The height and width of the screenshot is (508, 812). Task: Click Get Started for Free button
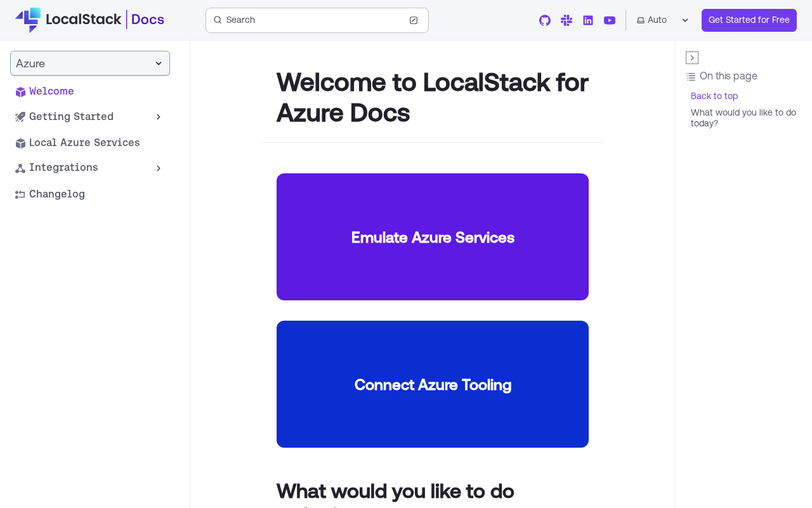749,20
